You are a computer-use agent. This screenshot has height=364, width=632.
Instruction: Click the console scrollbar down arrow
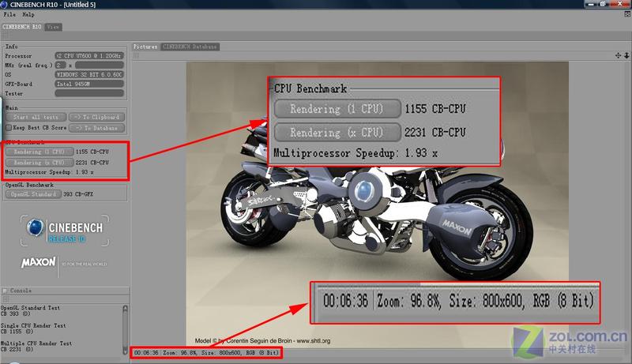coord(126,352)
